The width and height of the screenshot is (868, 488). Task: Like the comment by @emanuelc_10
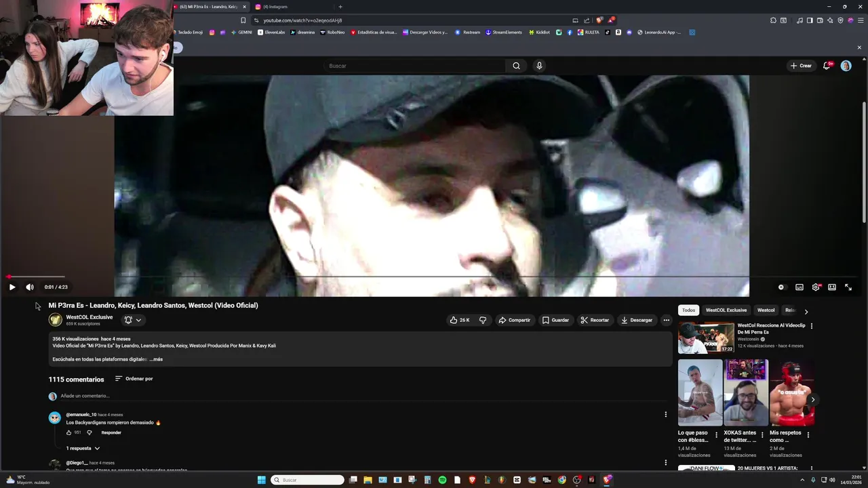pyautogui.click(x=69, y=432)
